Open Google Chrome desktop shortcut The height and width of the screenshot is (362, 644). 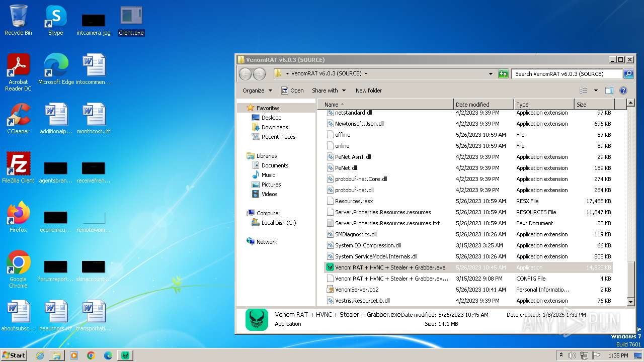18,270
